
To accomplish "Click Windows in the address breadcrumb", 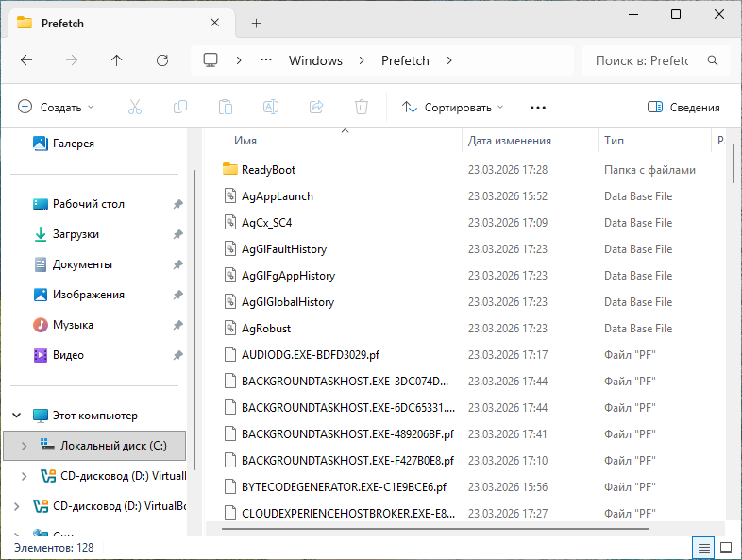I will click(315, 60).
